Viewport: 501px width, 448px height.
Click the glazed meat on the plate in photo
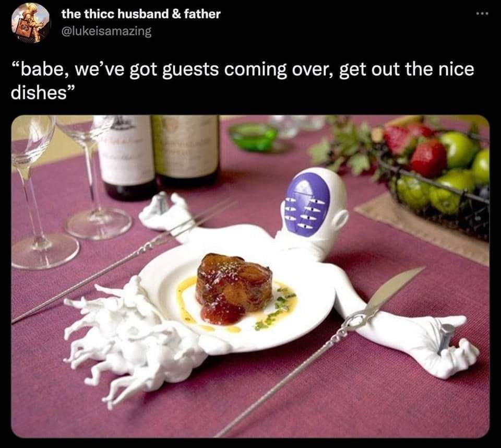point(233,286)
